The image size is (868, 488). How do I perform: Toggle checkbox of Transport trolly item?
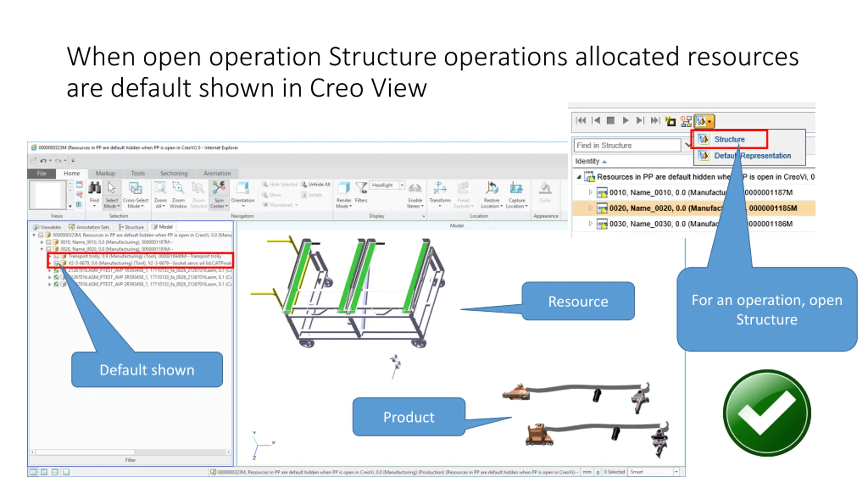[57, 256]
